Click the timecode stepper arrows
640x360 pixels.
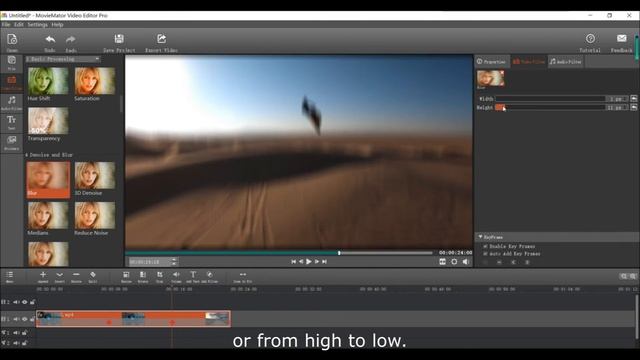(x=174, y=262)
